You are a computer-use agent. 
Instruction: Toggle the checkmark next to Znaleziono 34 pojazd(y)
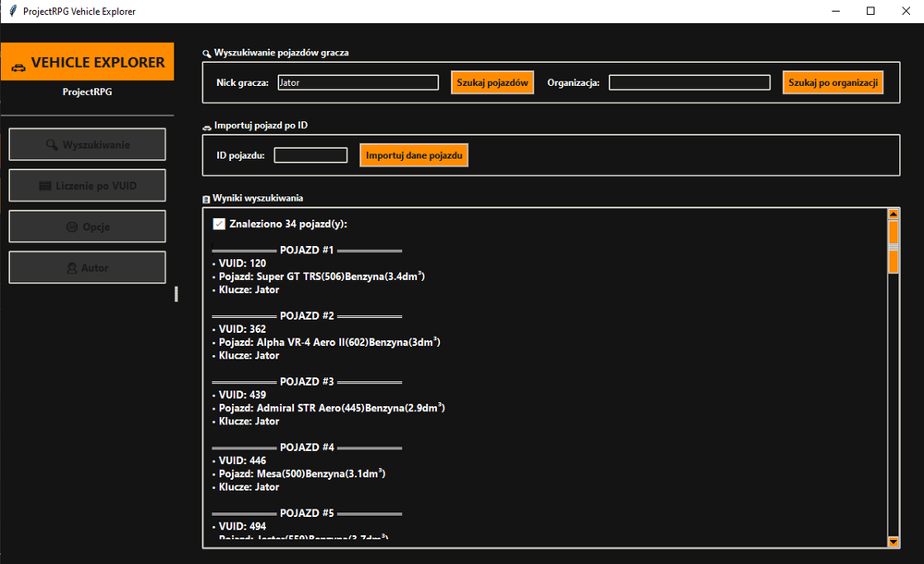coord(219,224)
